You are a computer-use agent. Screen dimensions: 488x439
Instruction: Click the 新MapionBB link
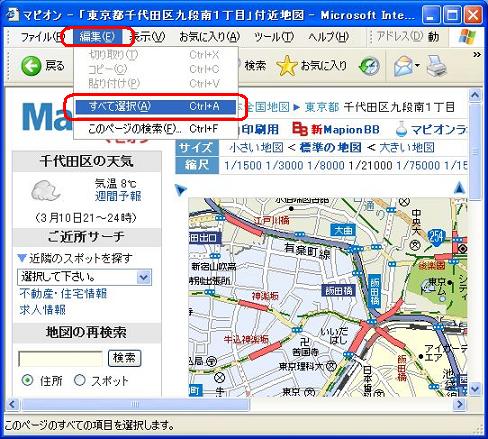345,129
